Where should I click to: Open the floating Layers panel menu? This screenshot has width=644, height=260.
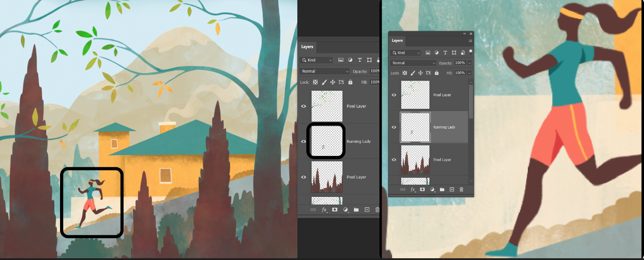click(x=470, y=40)
